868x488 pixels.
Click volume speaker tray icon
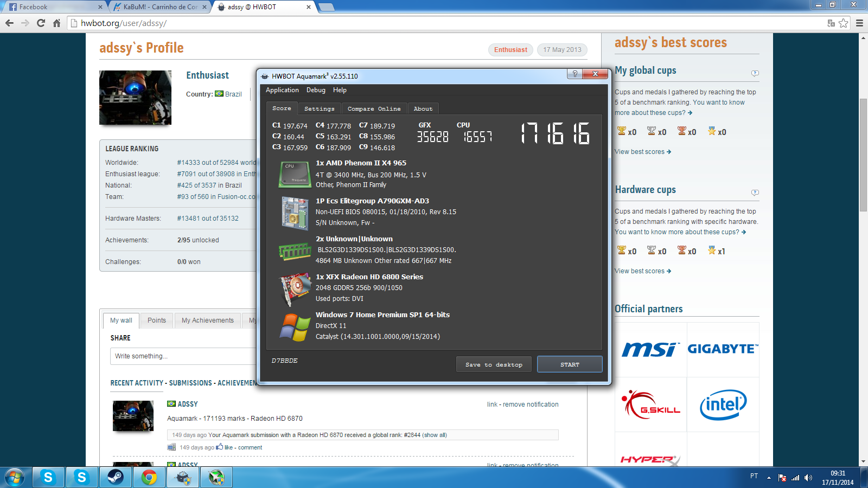click(808, 478)
